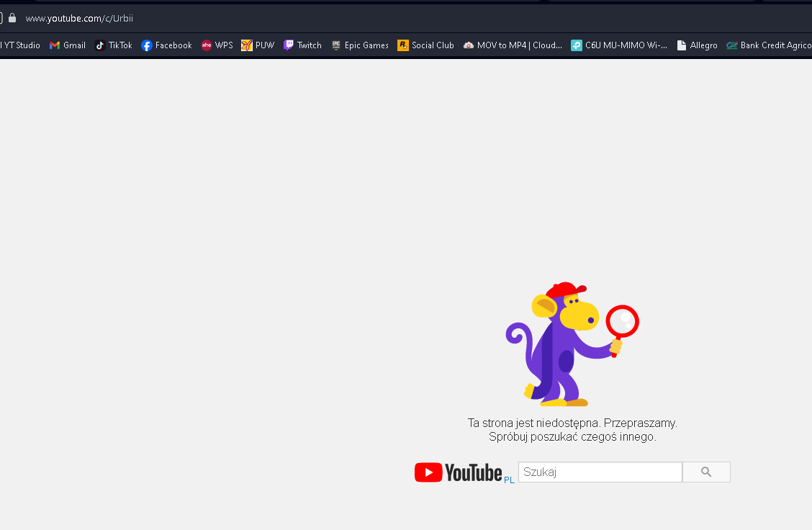Click the magnifier search button
The image size is (812, 530).
(x=706, y=472)
